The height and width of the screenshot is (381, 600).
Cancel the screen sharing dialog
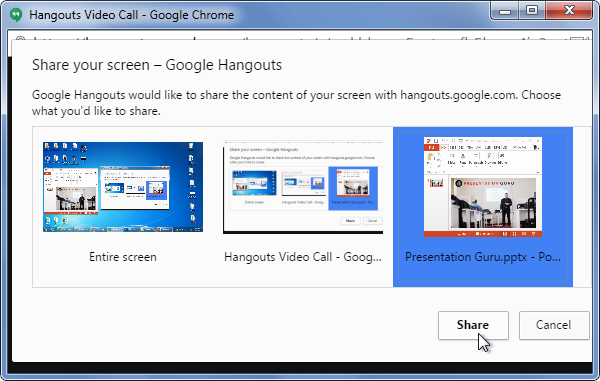pos(554,326)
